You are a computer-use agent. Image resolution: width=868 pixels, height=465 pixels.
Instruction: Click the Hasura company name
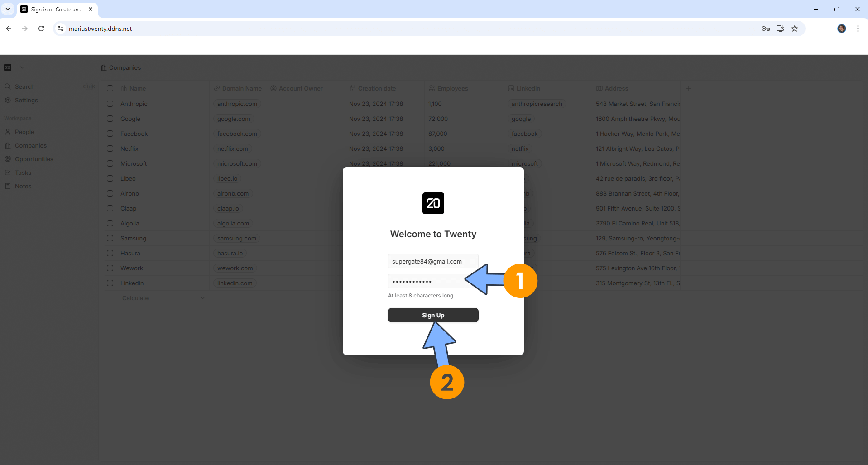pyautogui.click(x=130, y=253)
